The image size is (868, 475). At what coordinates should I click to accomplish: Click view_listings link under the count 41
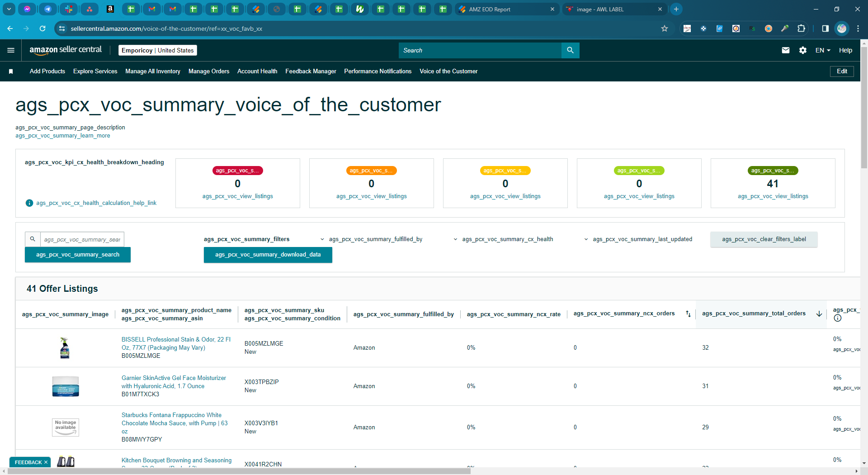pyautogui.click(x=773, y=196)
